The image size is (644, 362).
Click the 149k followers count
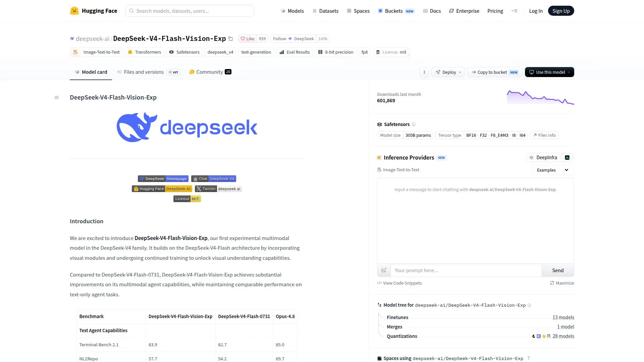pyautogui.click(x=323, y=39)
